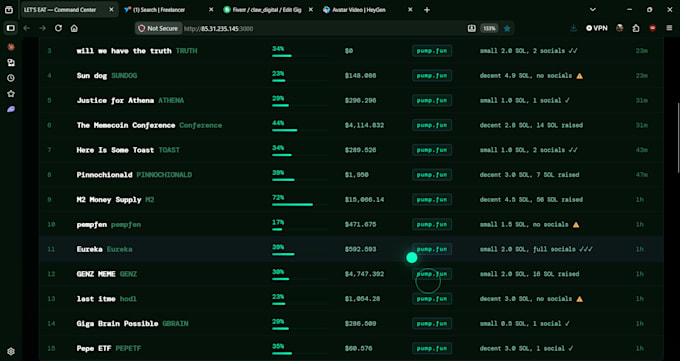Click 'small 2.0 SOL, full socials' note
Image resolution: width=680 pixels, height=361 pixels.
(536, 249)
